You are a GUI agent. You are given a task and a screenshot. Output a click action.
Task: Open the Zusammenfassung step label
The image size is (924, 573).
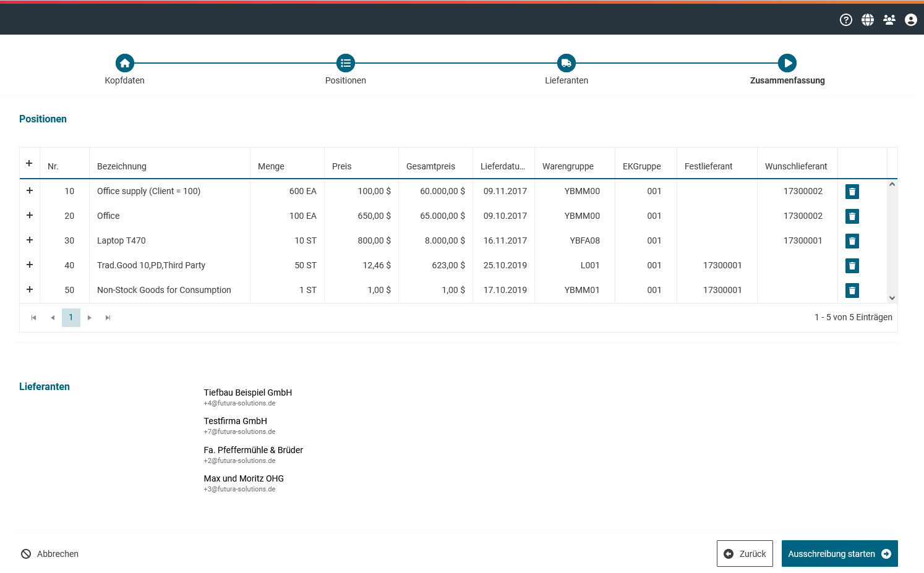tap(787, 80)
